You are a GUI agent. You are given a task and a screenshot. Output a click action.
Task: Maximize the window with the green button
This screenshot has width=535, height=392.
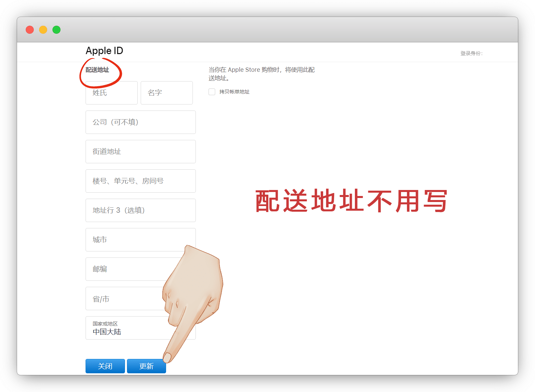[56, 30]
